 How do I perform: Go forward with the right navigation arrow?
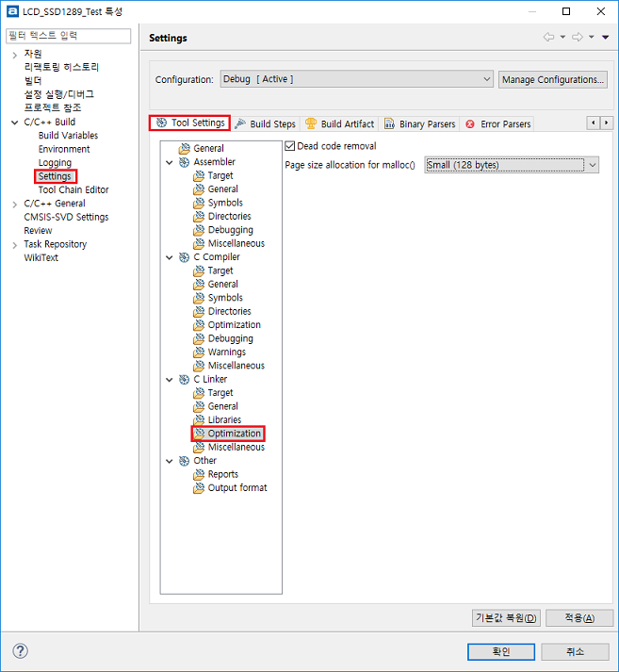coord(578,38)
